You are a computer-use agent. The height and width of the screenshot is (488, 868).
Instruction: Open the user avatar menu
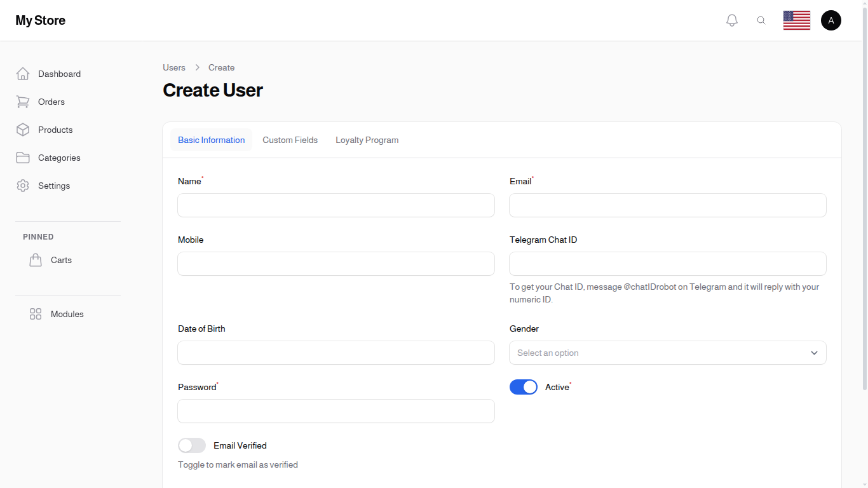(831, 20)
